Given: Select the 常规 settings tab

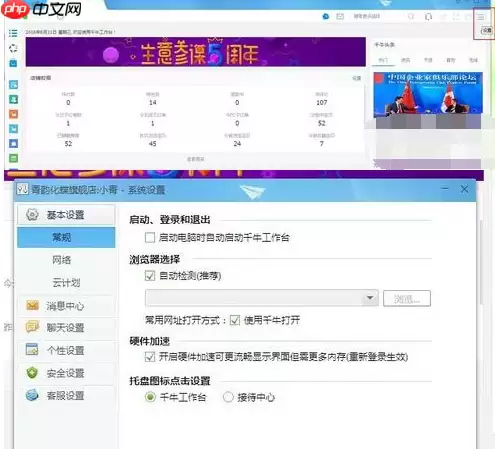Looking at the screenshot, I should tap(66, 237).
